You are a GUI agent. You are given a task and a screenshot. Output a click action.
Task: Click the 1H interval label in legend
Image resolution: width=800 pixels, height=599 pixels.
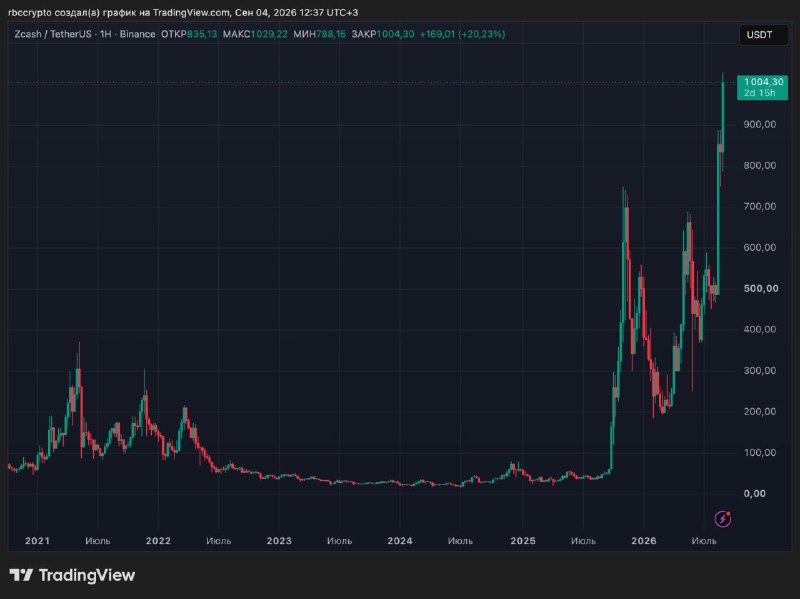point(106,34)
